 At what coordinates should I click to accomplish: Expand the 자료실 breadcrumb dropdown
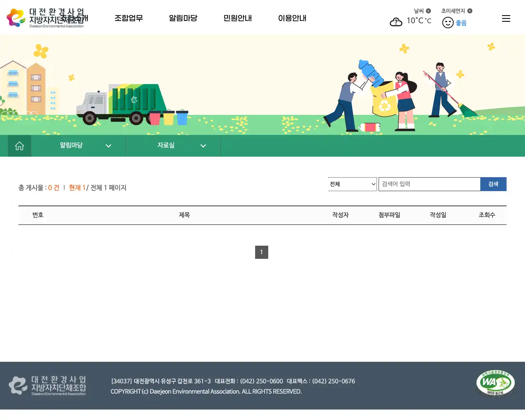pyautogui.click(x=173, y=146)
